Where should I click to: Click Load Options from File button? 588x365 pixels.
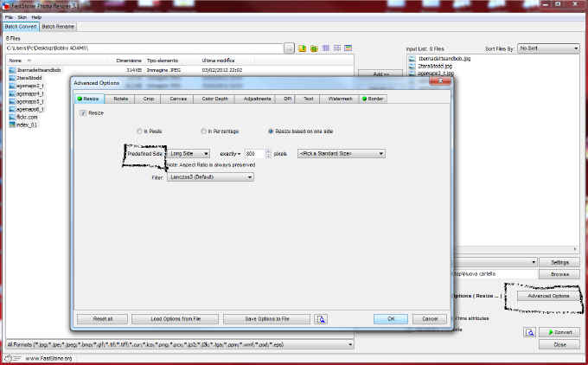[176, 319]
